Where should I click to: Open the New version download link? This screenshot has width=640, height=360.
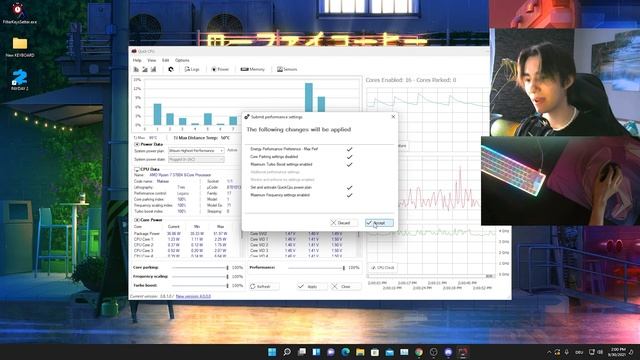193,296
